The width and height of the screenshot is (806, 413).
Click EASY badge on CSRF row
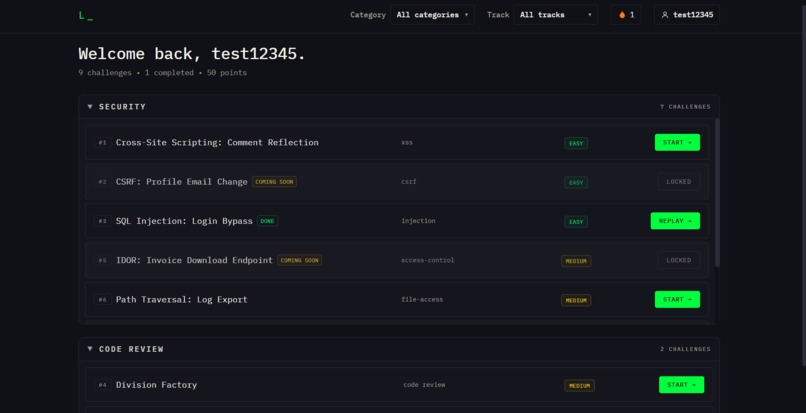coord(576,183)
